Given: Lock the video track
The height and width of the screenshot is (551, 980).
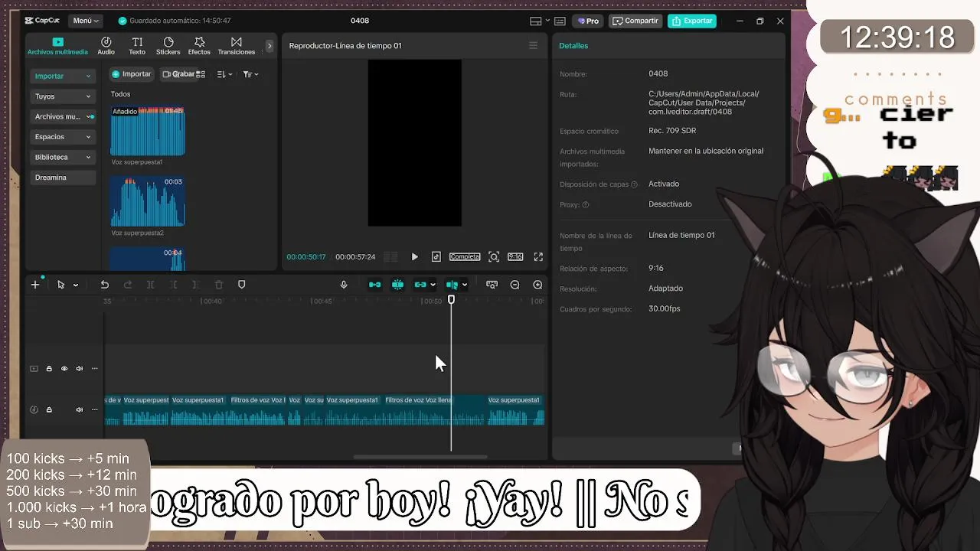Looking at the screenshot, I should pyautogui.click(x=49, y=369).
